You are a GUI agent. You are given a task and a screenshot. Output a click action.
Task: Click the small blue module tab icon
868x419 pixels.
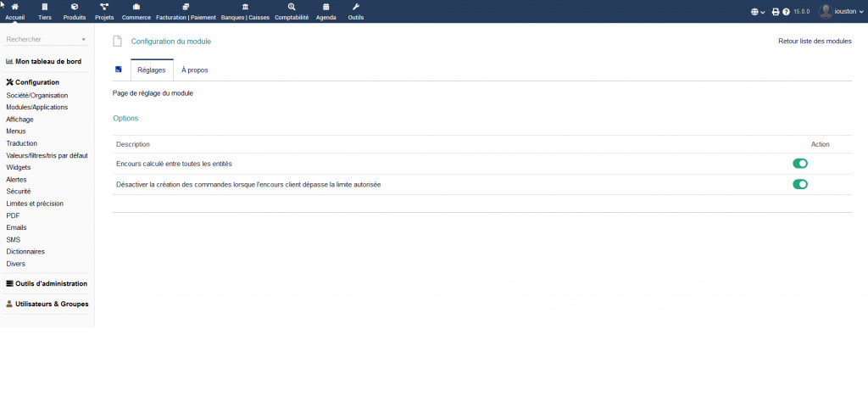click(119, 70)
